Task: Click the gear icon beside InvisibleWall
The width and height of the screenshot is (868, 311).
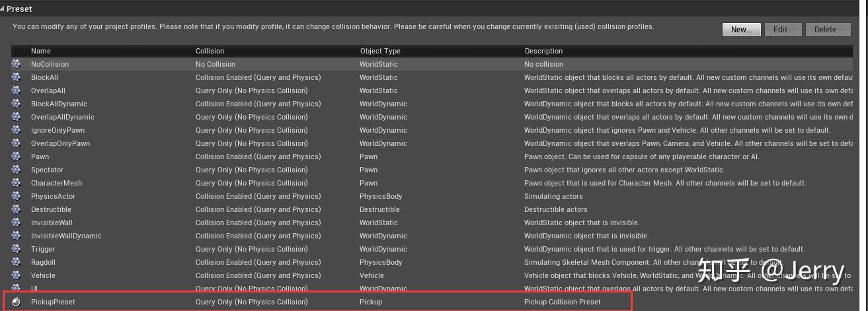Action: point(16,223)
